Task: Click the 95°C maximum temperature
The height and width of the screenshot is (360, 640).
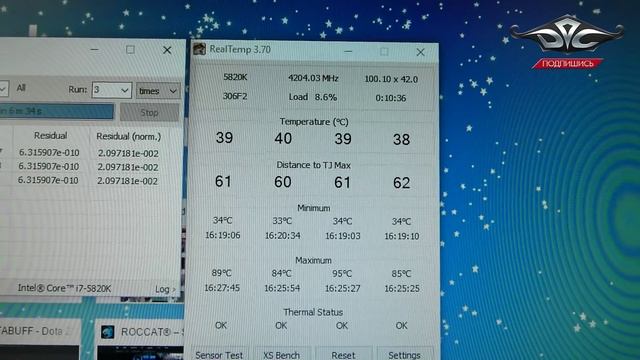Action: pos(342,273)
